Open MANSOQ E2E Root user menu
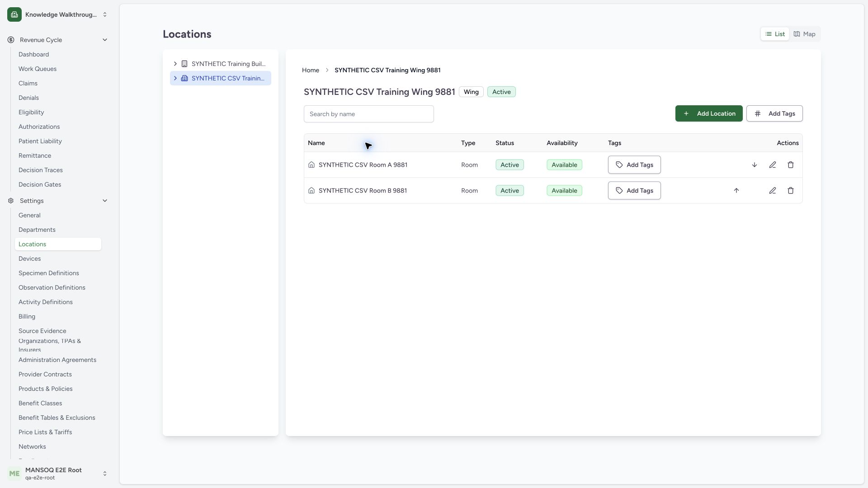Image resolution: width=868 pixels, height=488 pixels. coord(58,474)
